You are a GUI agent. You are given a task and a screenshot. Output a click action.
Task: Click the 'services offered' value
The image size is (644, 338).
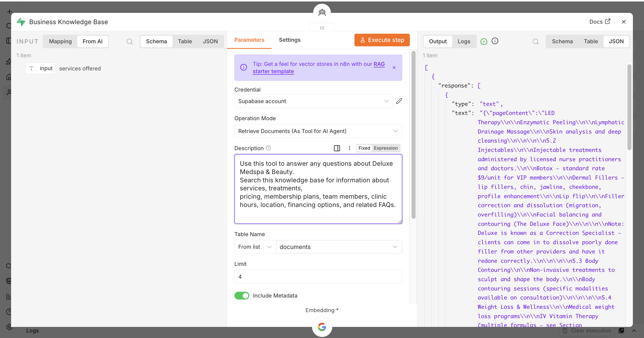[80, 68]
